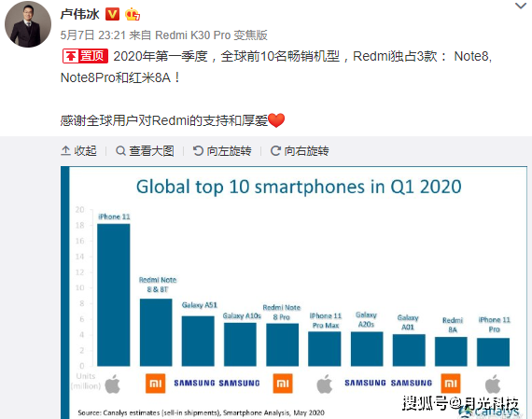Collapse the image with 收起
This screenshot has width=532, height=419.
click(78, 150)
